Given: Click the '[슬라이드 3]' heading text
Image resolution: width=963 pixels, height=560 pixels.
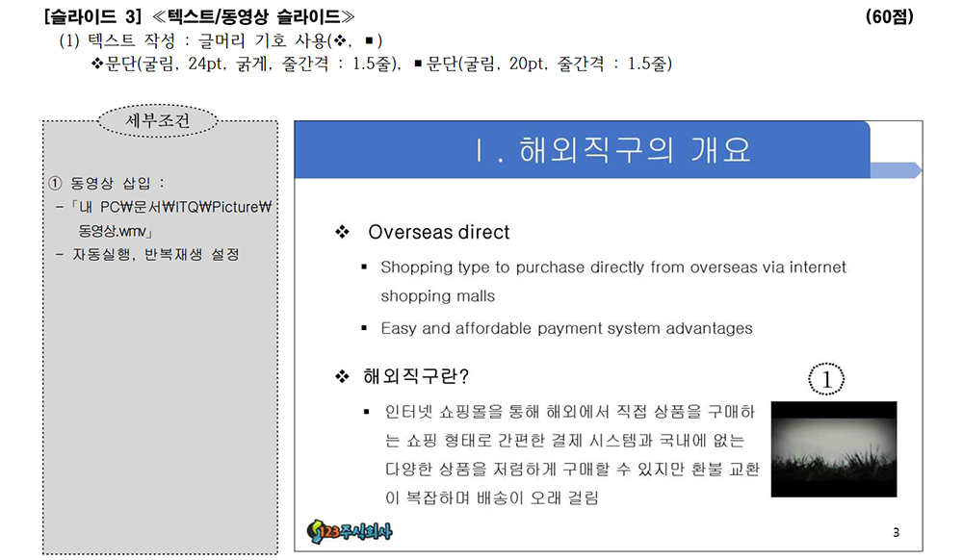Looking at the screenshot, I should [92, 16].
